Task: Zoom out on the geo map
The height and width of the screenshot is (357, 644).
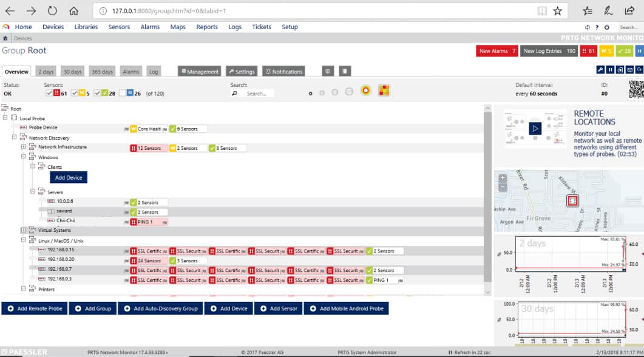Action: coord(503,188)
